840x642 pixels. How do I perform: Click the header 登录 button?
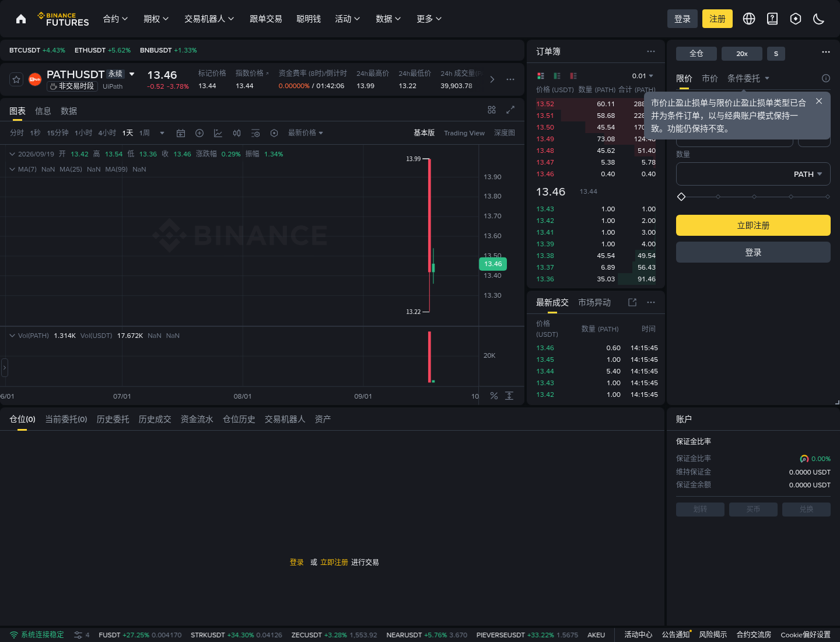tap(682, 19)
